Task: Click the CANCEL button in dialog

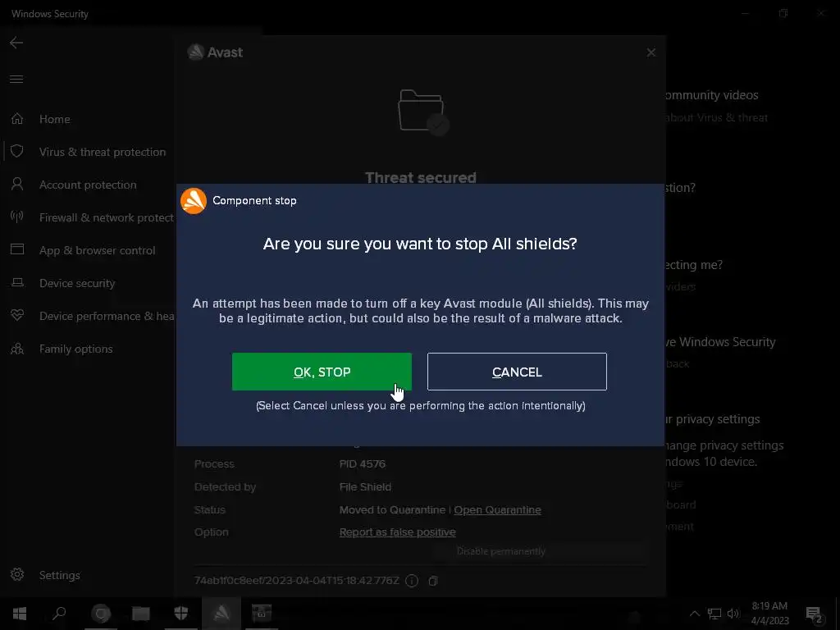Action: [517, 372]
